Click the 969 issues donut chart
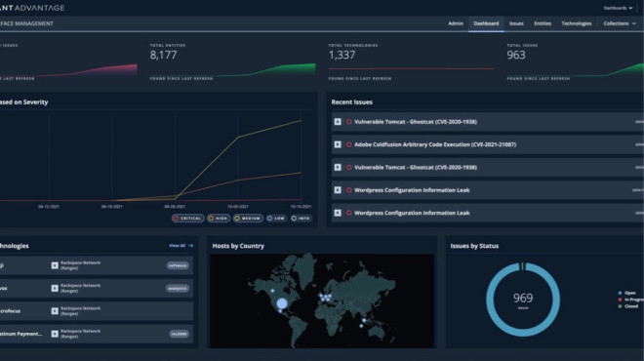 click(x=523, y=300)
